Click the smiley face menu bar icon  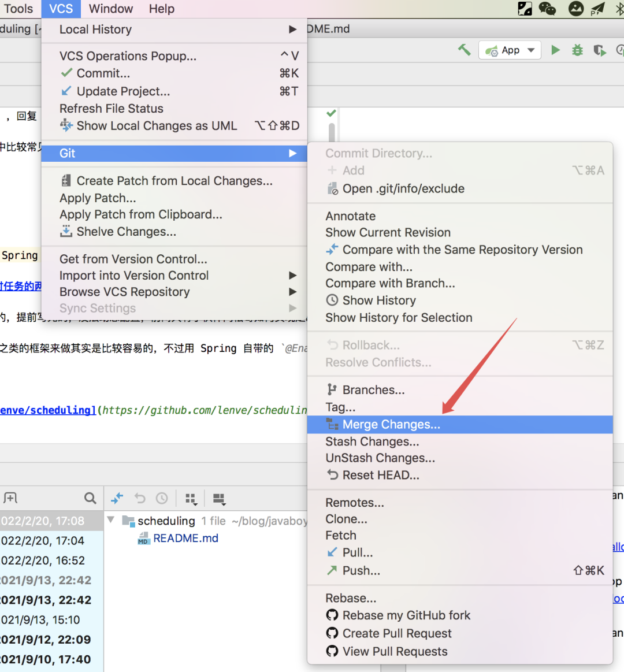pos(575,9)
